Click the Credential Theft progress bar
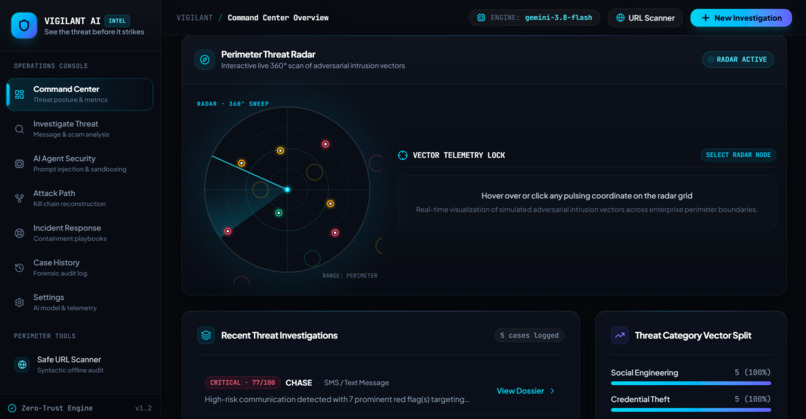This screenshot has width=806, height=419. tap(691, 410)
